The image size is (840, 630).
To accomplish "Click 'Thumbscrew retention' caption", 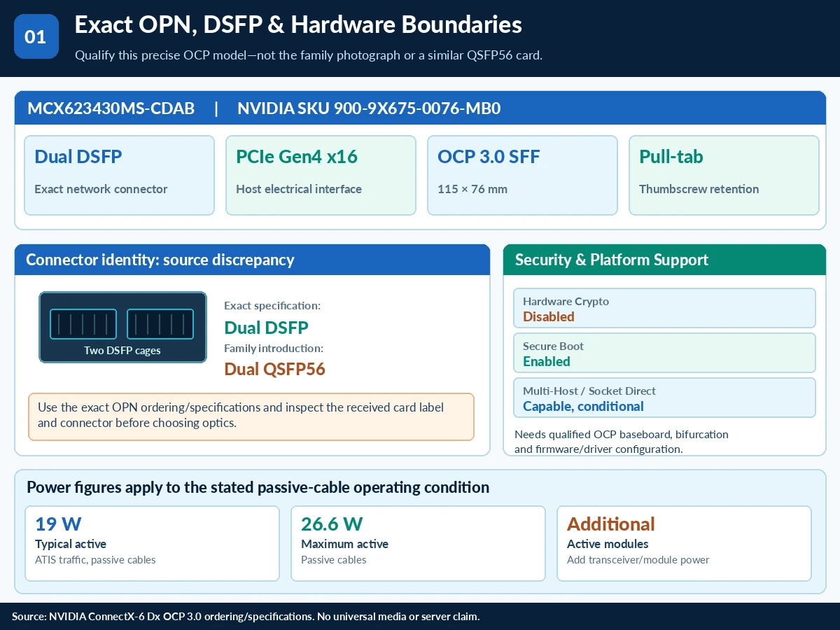I will point(699,189).
